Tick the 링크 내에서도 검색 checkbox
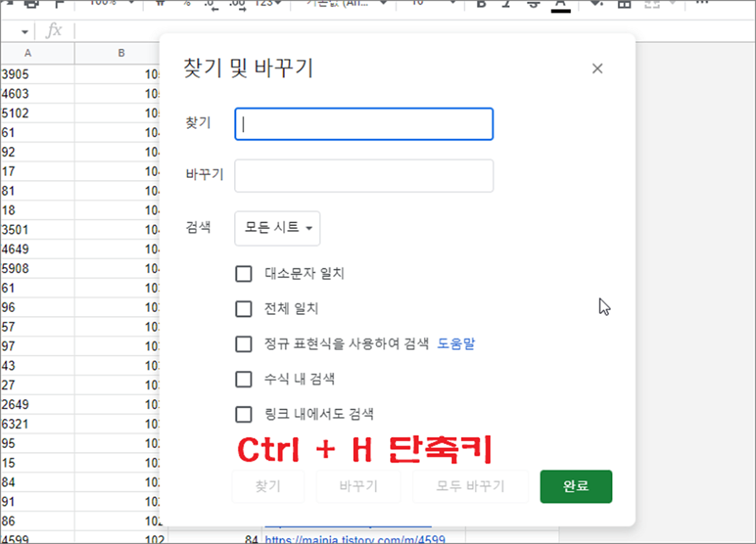The width and height of the screenshot is (756, 544). pos(243,414)
